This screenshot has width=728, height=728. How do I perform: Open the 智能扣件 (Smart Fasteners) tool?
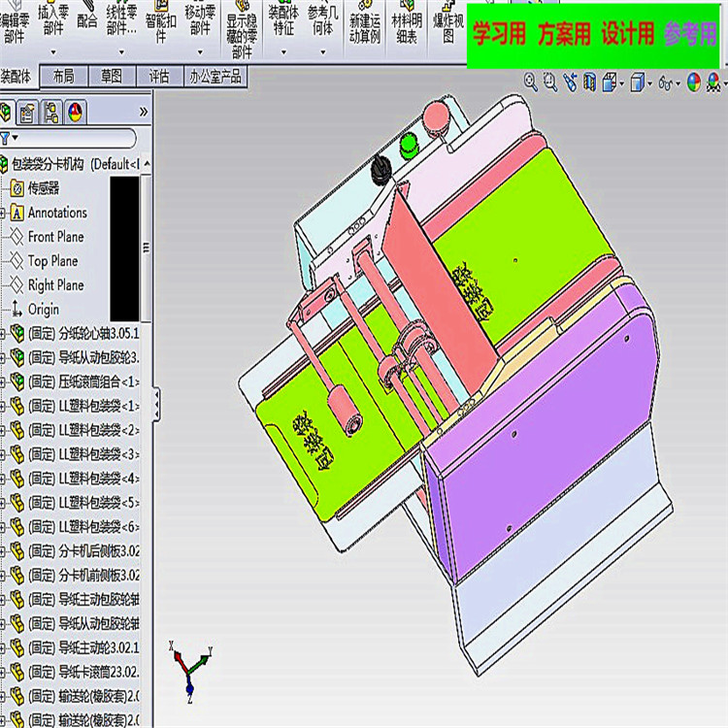point(160,23)
